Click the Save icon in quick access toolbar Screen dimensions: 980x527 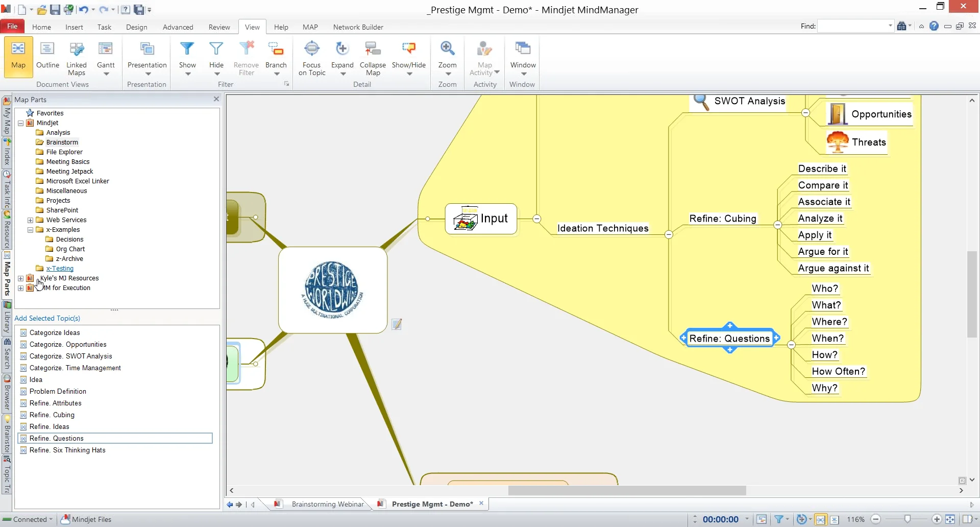tap(55, 10)
